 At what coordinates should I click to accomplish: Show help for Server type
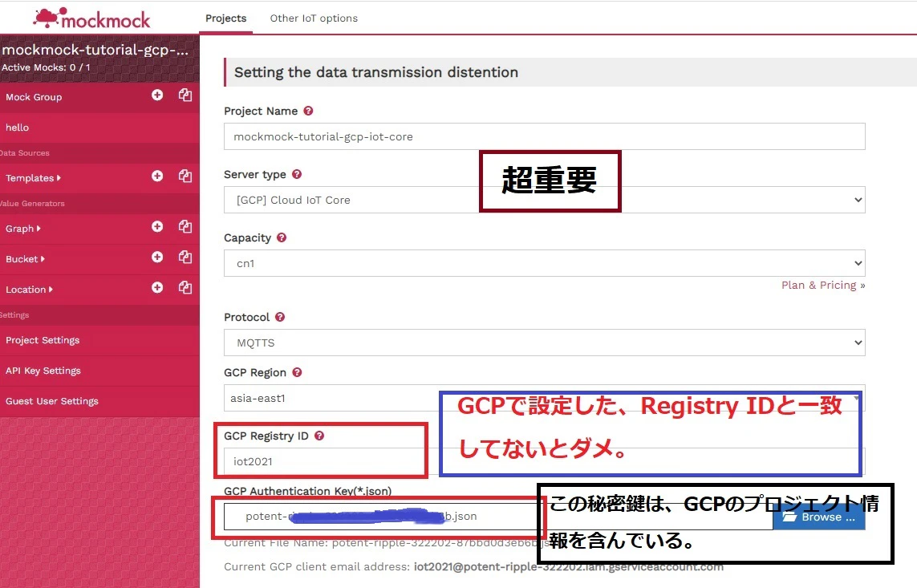coord(297,174)
